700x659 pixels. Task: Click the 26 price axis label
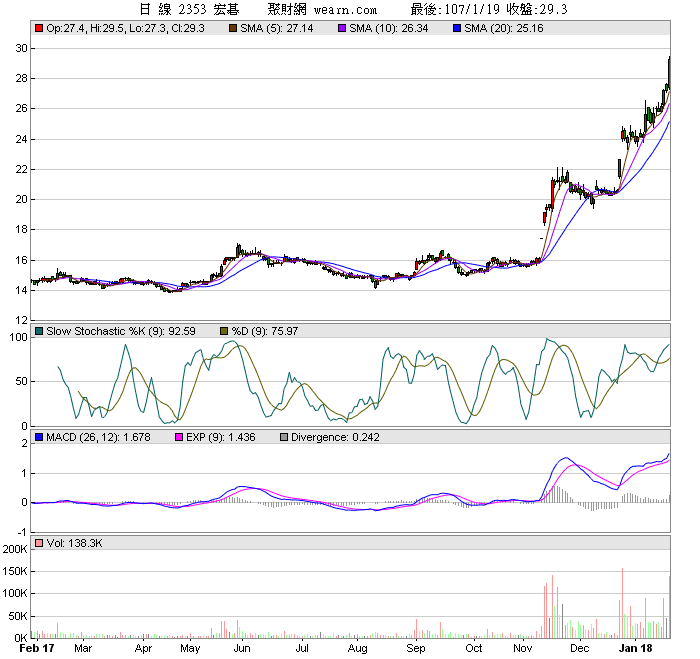pyautogui.click(x=21, y=108)
